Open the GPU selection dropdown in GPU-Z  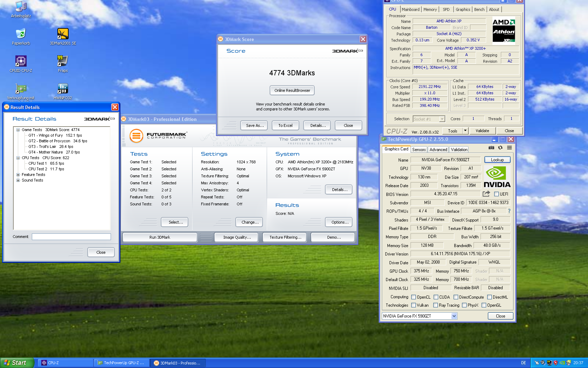454,316
